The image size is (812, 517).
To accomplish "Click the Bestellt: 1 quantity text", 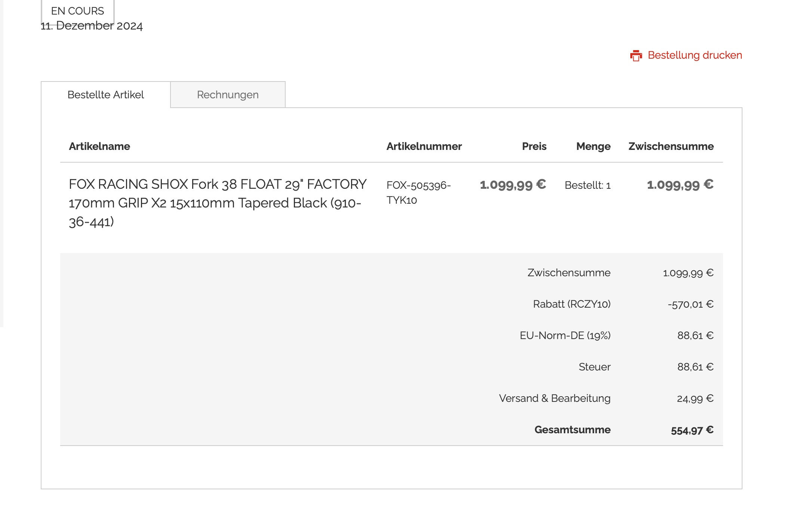I will (x=587, y=185).
